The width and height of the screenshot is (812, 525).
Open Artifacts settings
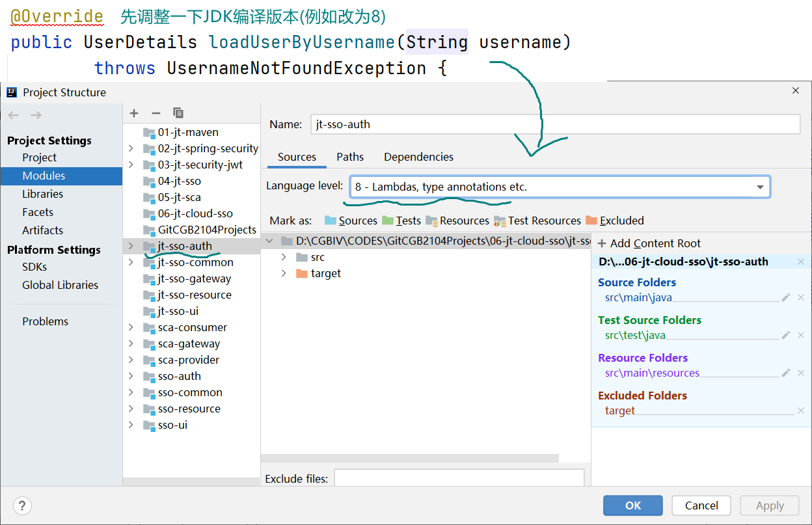point(42,230)
